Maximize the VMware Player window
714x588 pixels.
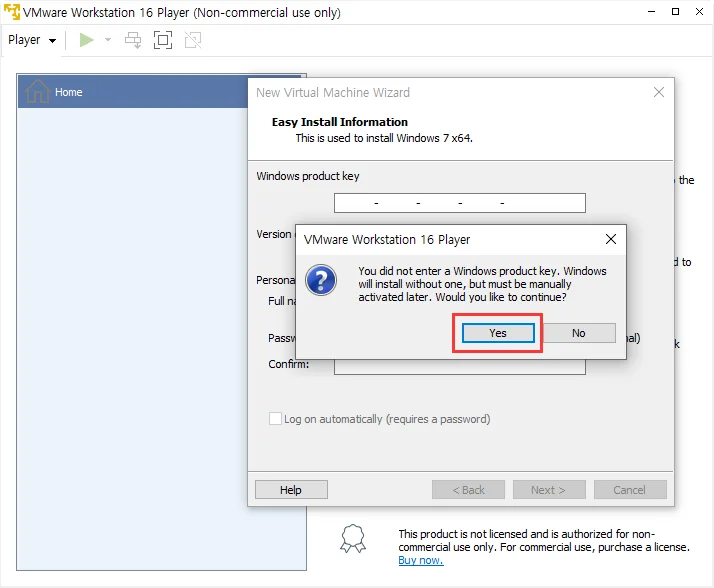pos(675,12)
